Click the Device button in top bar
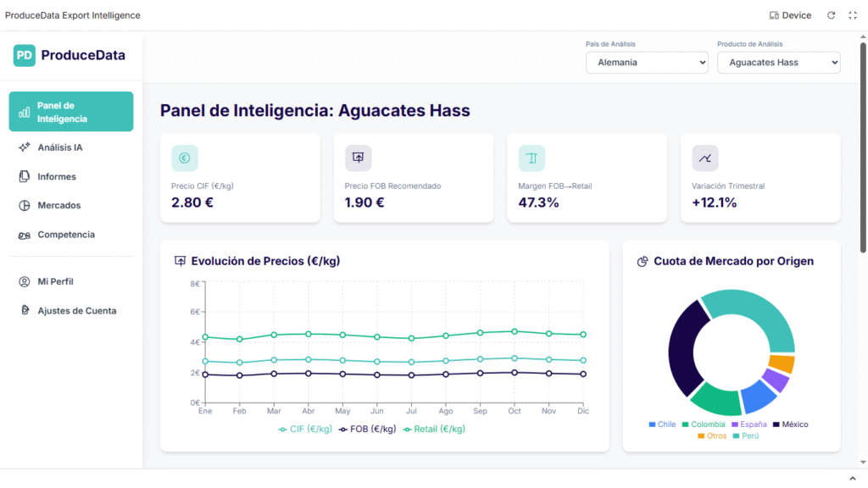 (x=790, y=15)
